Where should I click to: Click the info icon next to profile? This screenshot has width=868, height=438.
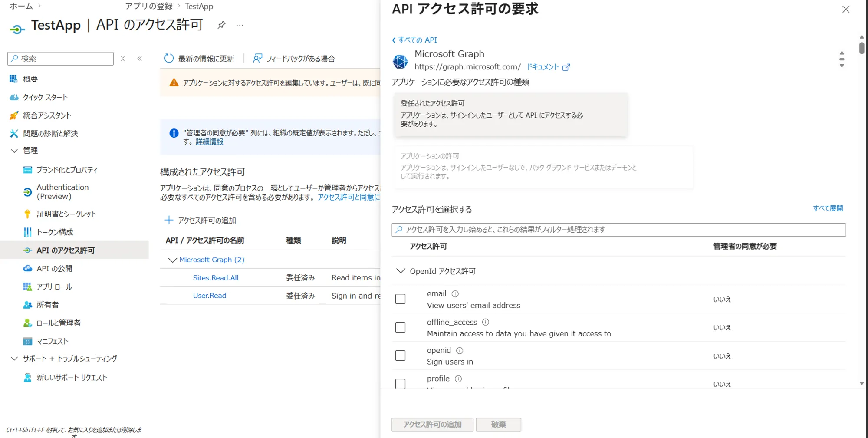click(x=458, y=379)
